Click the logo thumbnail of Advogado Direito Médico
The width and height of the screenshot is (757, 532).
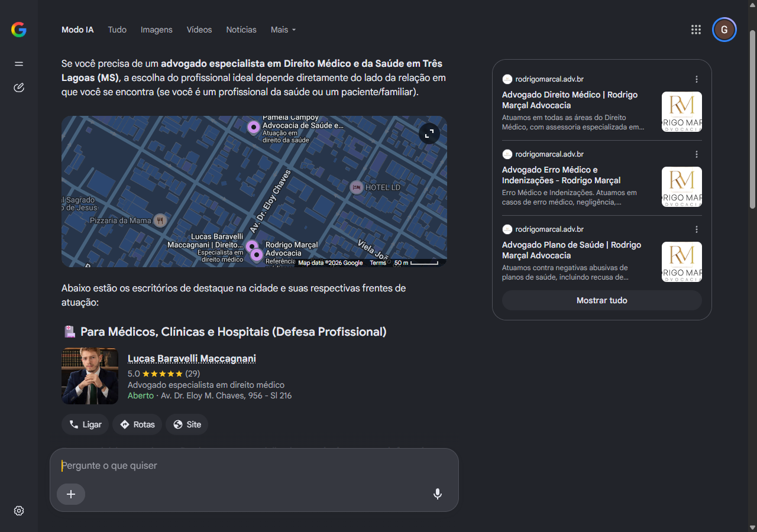point(682,112)
